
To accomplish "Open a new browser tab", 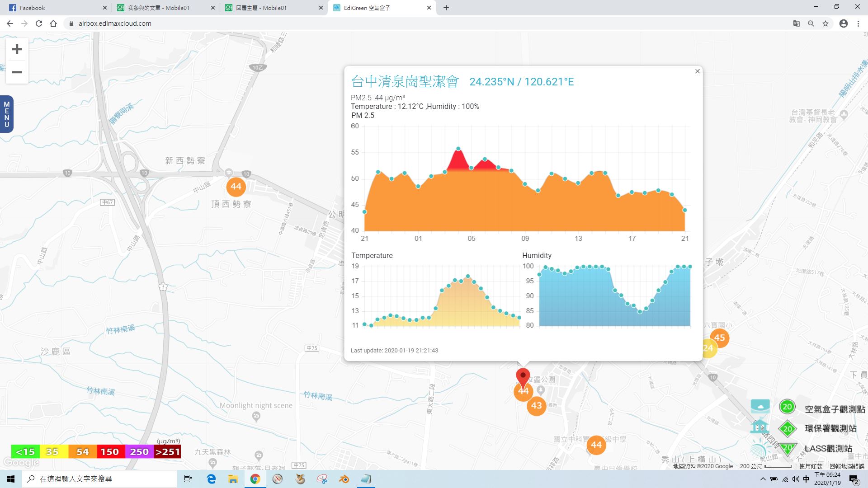I will point(446,8).
